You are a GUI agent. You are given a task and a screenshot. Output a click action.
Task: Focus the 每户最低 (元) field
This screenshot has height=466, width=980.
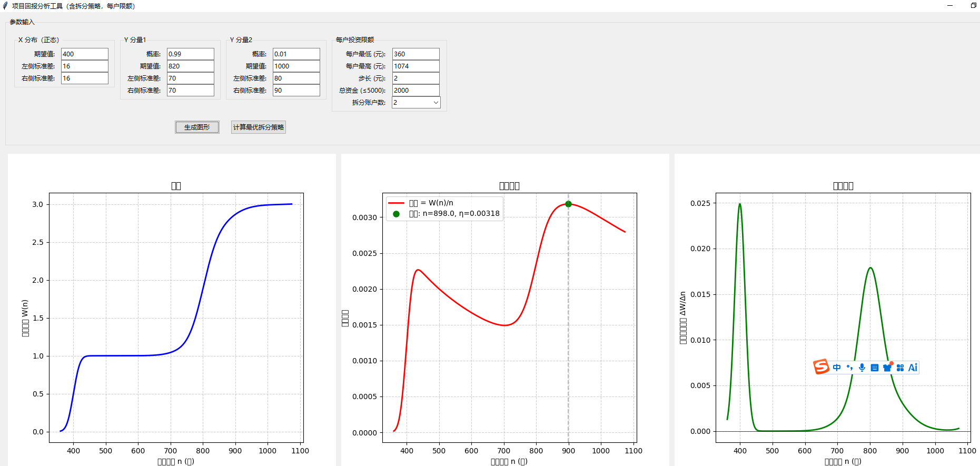tap(416, 54)
